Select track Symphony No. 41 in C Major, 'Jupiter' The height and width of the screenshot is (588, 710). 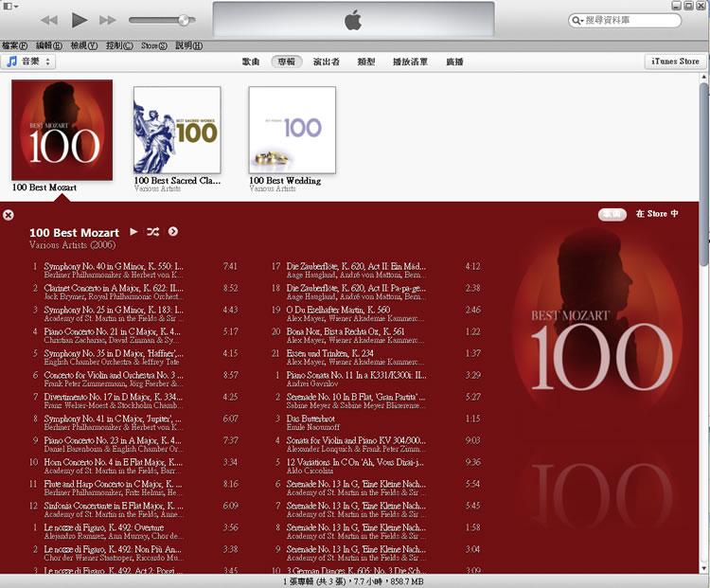tap(133, 422)
